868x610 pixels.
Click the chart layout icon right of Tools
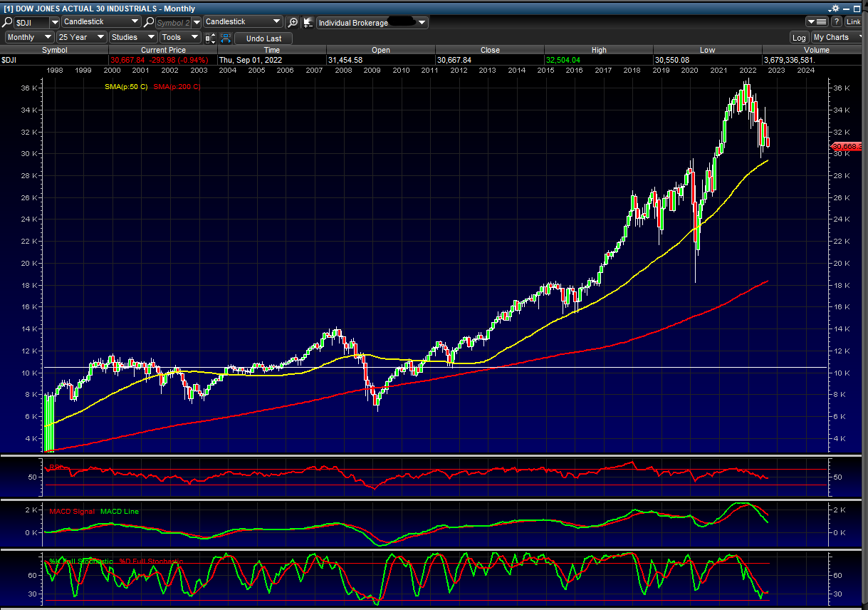coord(210,38)
